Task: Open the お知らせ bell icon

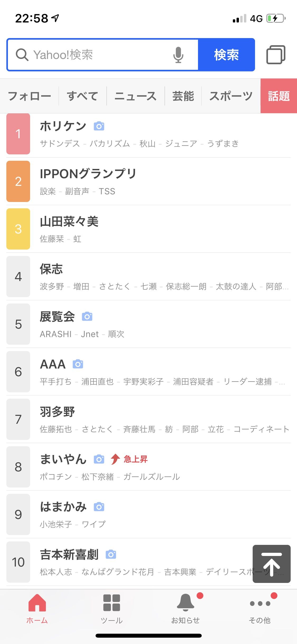Action: 185,603
